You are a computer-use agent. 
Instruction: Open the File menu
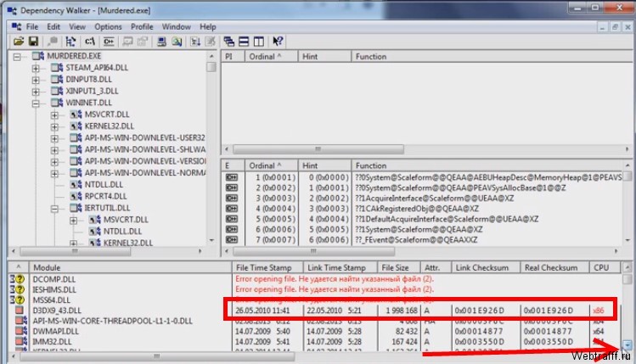[x=32, y=27]
